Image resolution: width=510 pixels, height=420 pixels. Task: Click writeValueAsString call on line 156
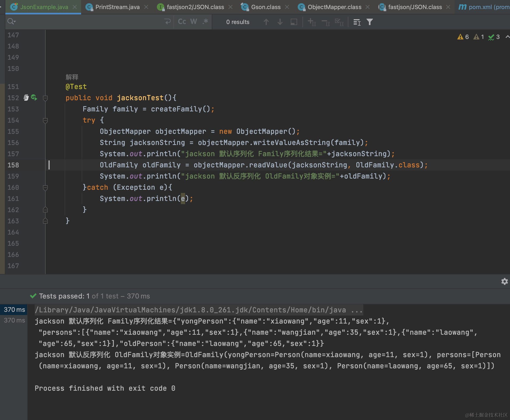(291, 143)
